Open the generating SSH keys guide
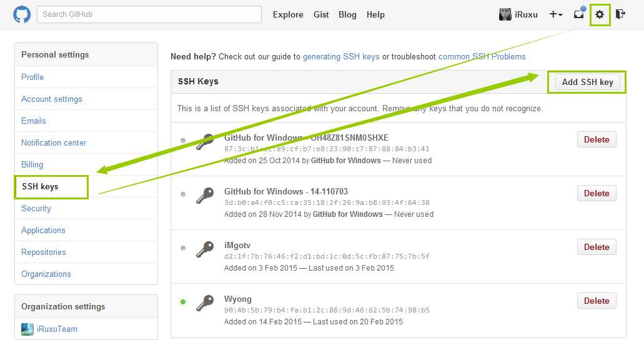This screenshot has width=644, height=355. (x=341, y=57)
